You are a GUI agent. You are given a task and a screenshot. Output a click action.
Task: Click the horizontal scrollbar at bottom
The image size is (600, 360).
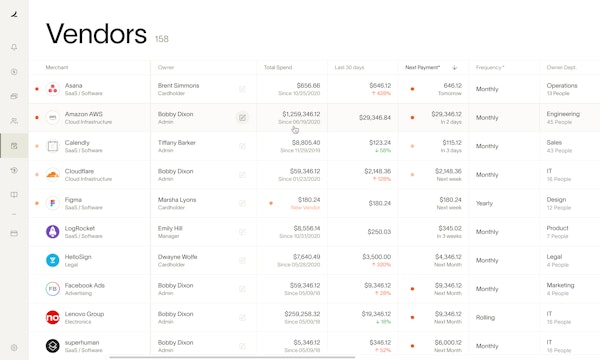tap(232, 357)
